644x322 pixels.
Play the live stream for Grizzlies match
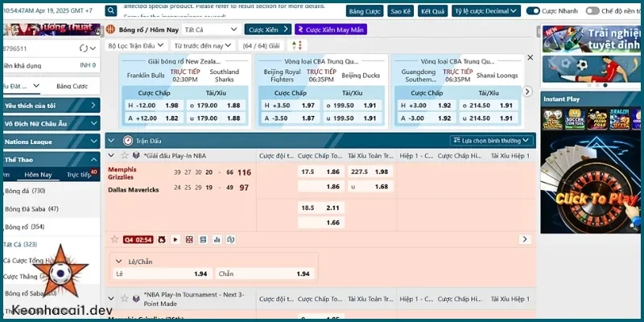[x=175, y=239]
